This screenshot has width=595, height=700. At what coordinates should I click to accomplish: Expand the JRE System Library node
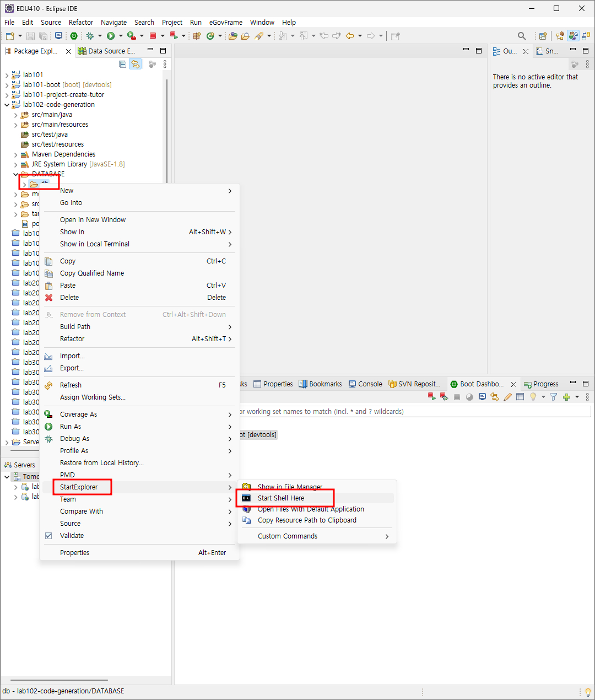(x=15, y=164)
